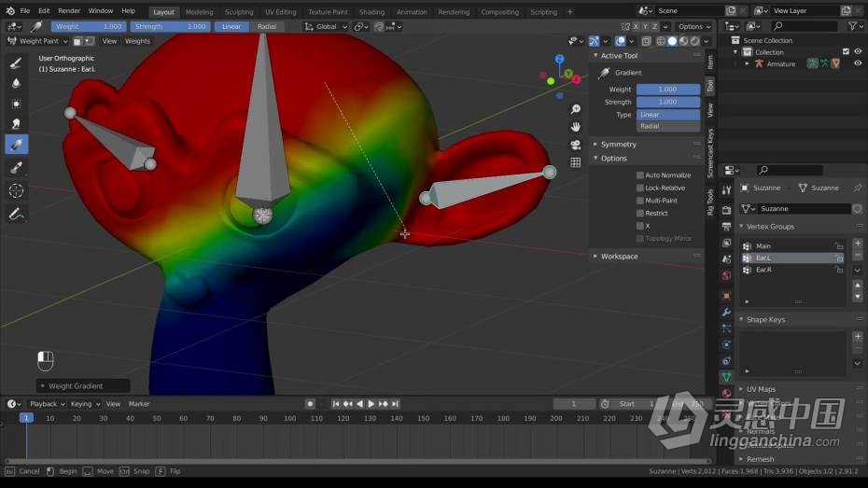Click the Strength slider in Active Tool panel

point(668,102)
